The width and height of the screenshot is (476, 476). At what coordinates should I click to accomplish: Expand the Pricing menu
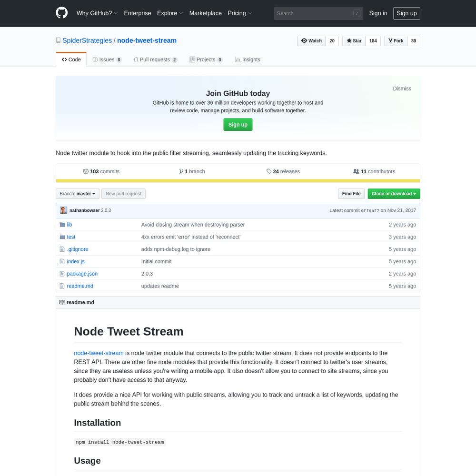[240, 13]
